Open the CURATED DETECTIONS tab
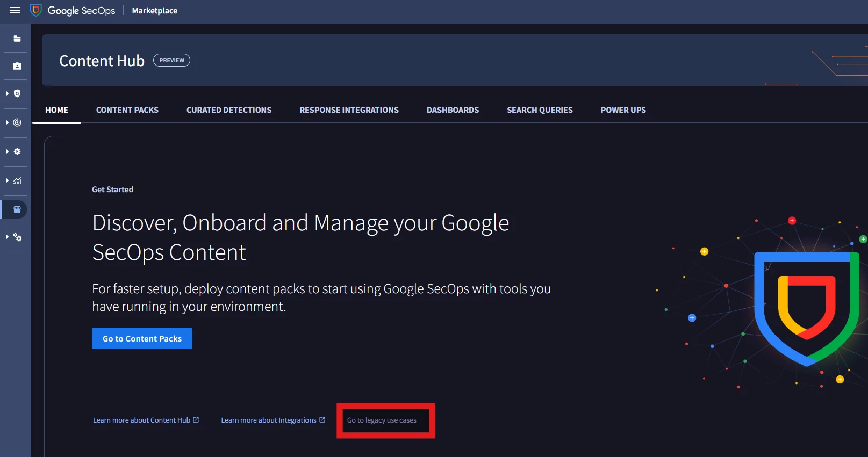The image size is (868, 457). 229,110
